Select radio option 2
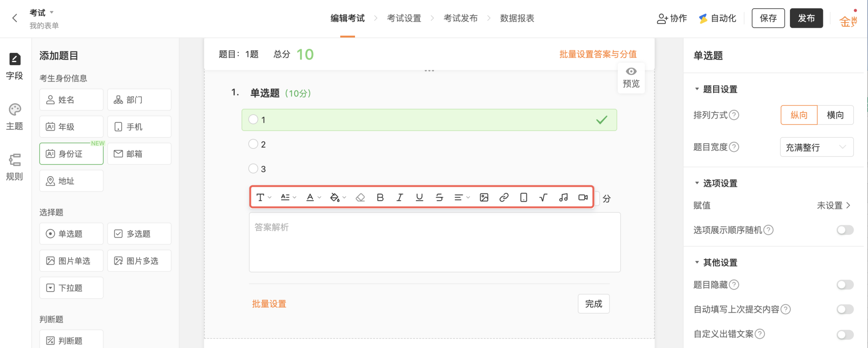The image size is (868, 348). (x=253, y=144)
